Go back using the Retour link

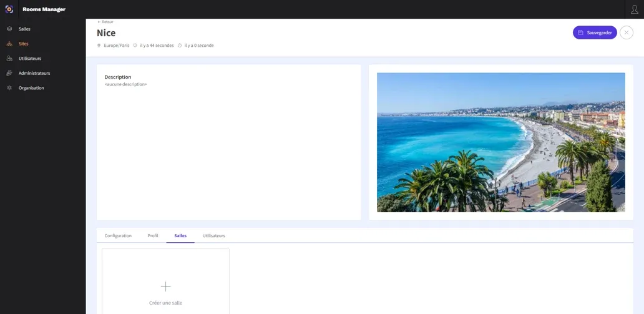(105, 22)
